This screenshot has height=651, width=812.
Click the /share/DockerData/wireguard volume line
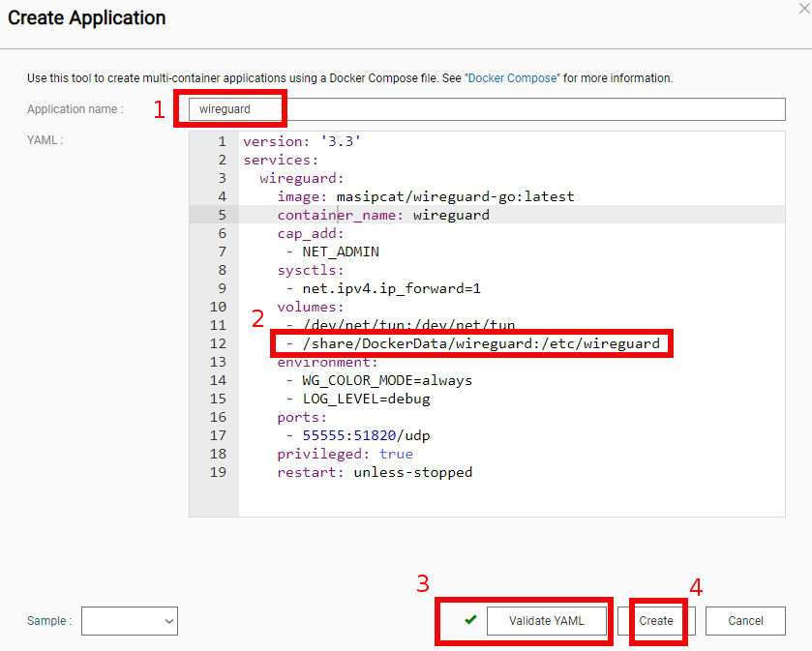(x=472, y=343)
